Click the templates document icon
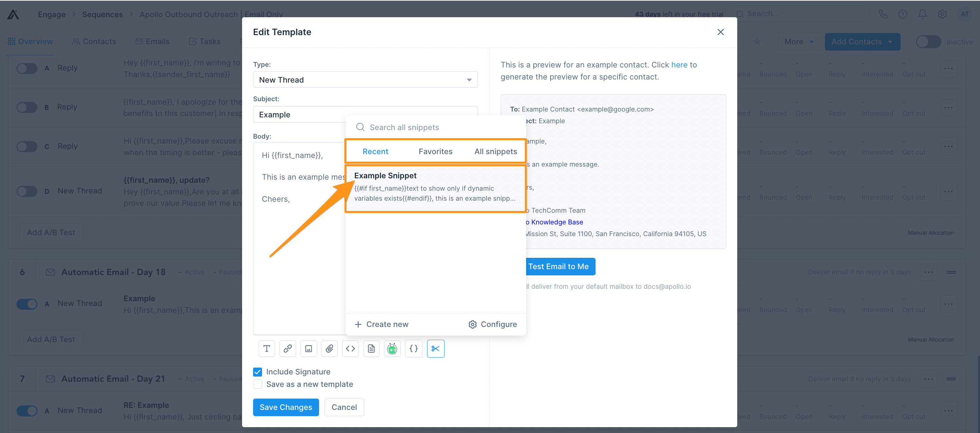 tap(371, 348)
